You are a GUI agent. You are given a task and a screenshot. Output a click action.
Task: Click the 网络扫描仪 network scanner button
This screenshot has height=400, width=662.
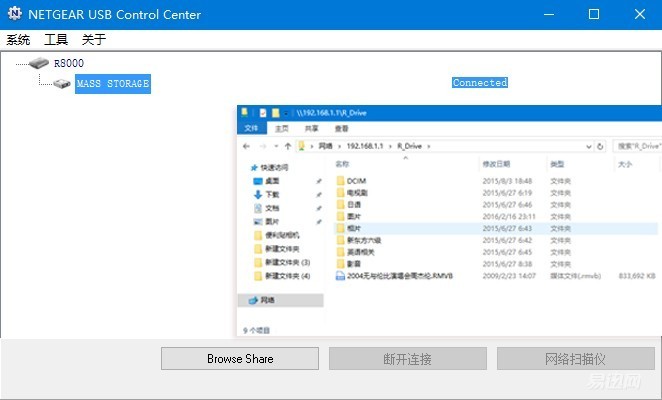coord(576,359)
